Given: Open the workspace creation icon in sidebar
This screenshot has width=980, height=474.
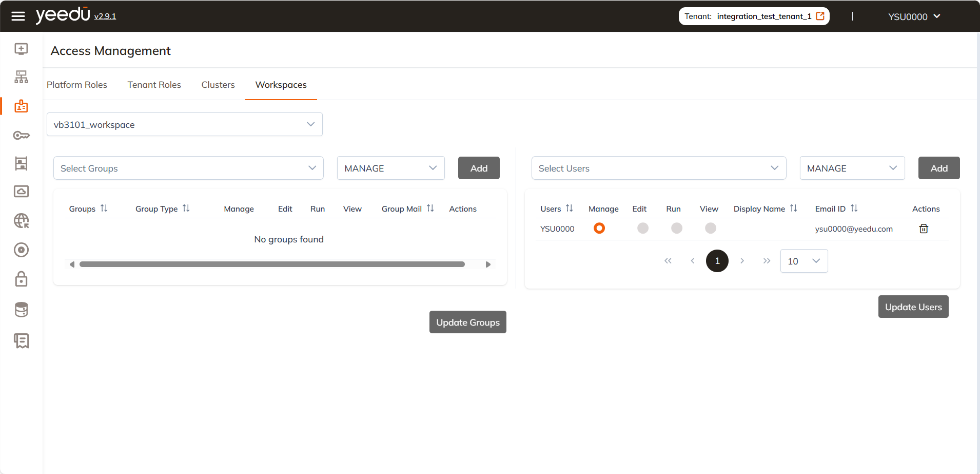Looking at the screenshot, I should click(21, 49).
